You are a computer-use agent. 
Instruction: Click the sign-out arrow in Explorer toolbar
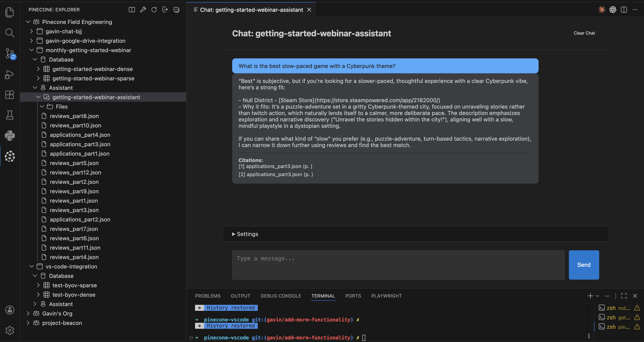tap(165, 10)
